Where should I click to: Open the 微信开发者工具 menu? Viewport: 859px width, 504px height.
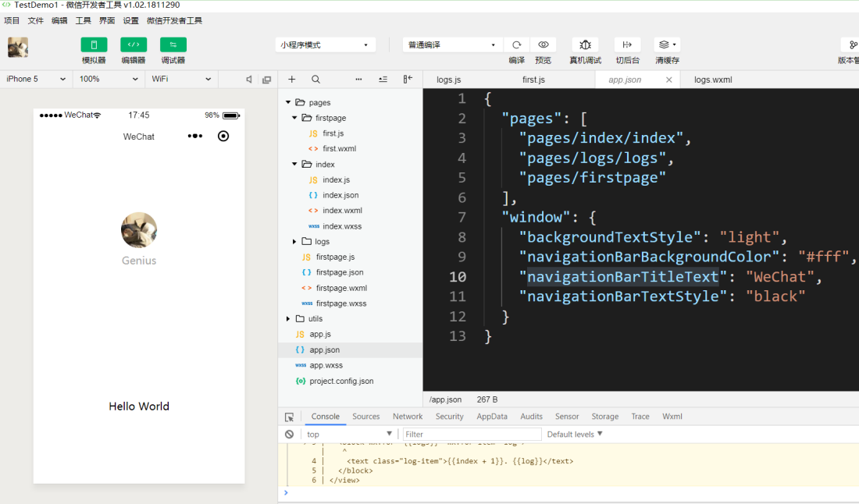174,21
